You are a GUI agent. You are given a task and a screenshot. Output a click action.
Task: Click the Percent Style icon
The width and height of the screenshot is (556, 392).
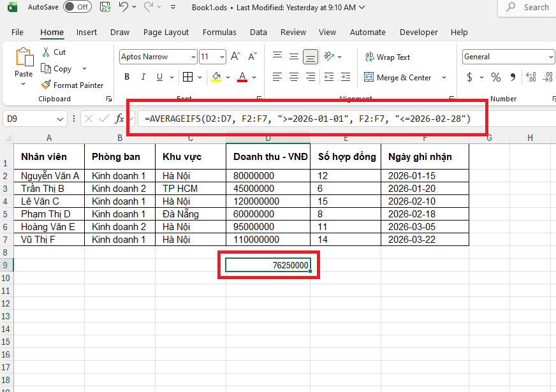click(x=495, y=77)
